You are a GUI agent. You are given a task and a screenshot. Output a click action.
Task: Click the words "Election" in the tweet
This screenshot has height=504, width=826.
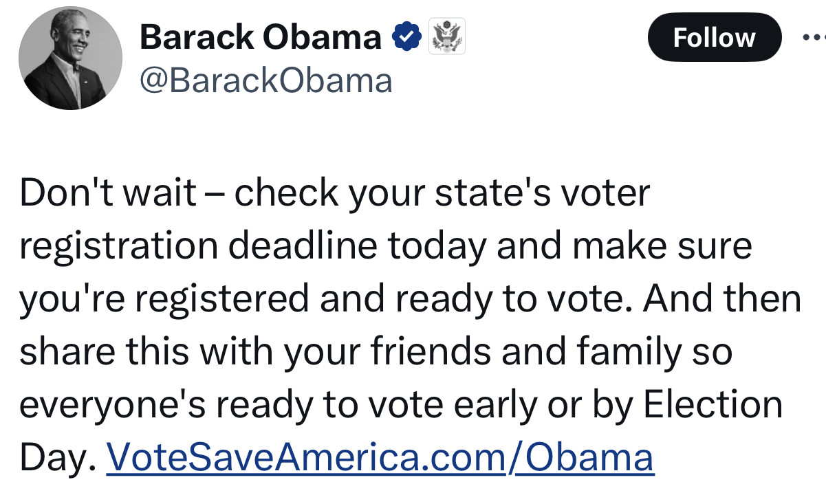coord(713,404)
